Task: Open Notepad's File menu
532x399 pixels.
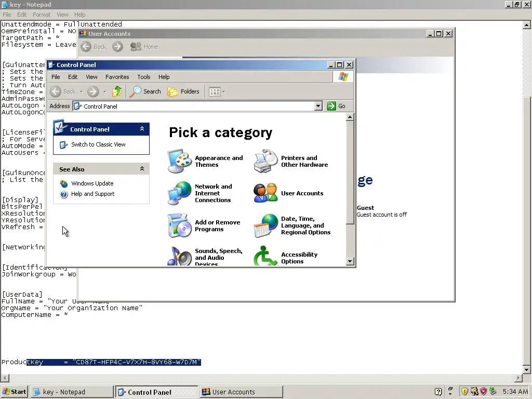Action: [x=7, y=15]
